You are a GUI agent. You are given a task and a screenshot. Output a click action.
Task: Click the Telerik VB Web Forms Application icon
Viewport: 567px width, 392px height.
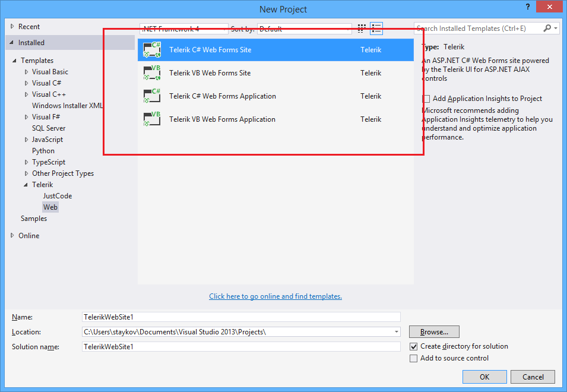(152, 119)
